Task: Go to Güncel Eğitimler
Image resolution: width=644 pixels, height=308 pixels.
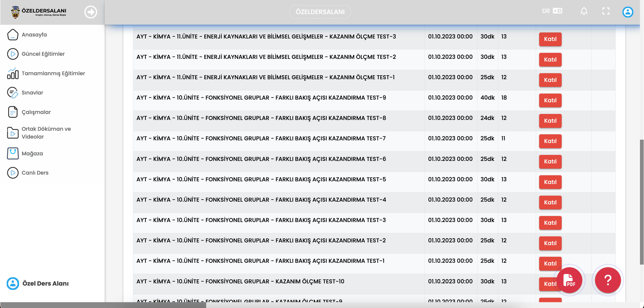Action: pyautogui.click(x=43, y=54)
